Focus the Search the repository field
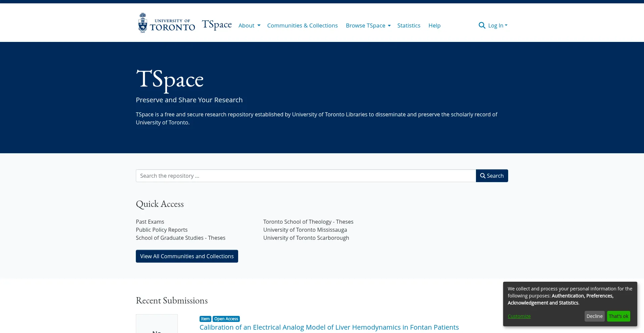 click(x=306, y=176)
